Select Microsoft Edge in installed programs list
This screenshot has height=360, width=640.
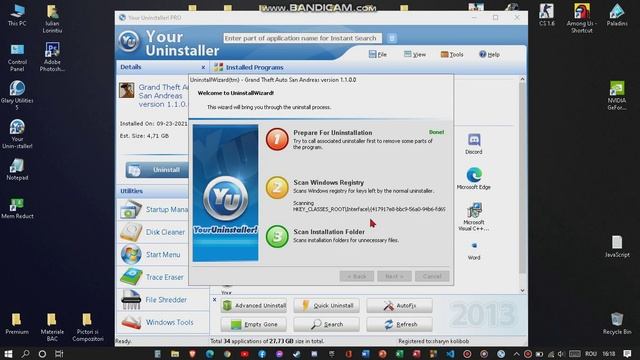[x=473, y=179]
